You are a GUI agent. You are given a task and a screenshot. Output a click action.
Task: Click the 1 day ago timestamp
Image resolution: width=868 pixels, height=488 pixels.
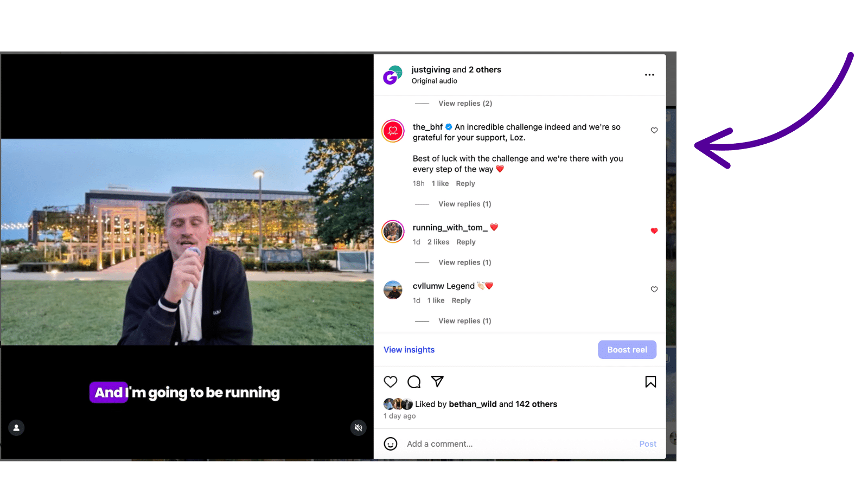coord(399,416)
